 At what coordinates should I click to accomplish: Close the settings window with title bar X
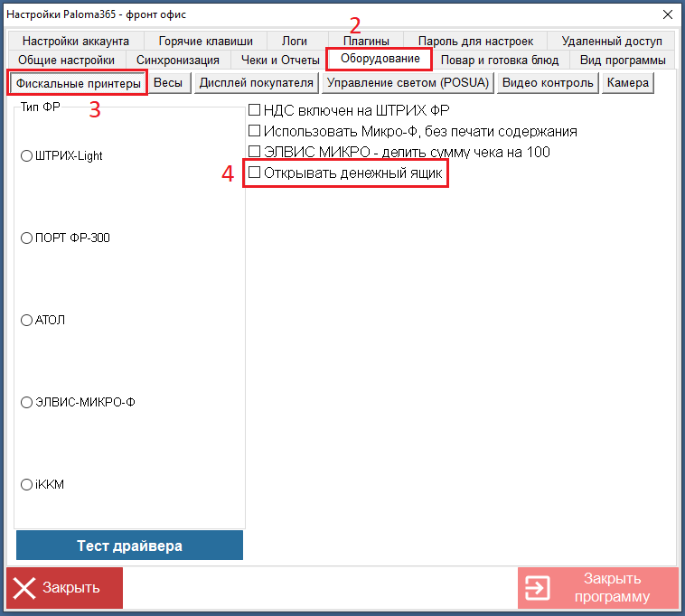(668, 14)
